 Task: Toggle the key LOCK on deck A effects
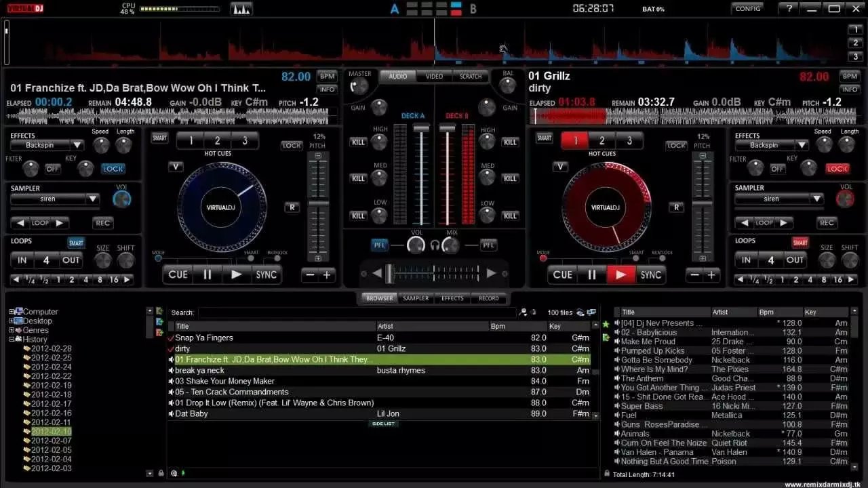113,169
